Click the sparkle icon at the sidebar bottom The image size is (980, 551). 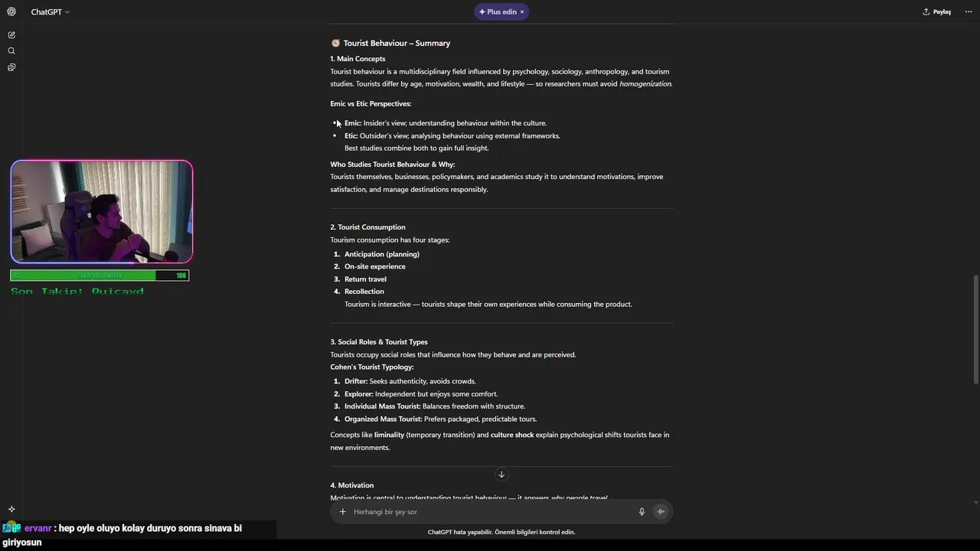11,509
